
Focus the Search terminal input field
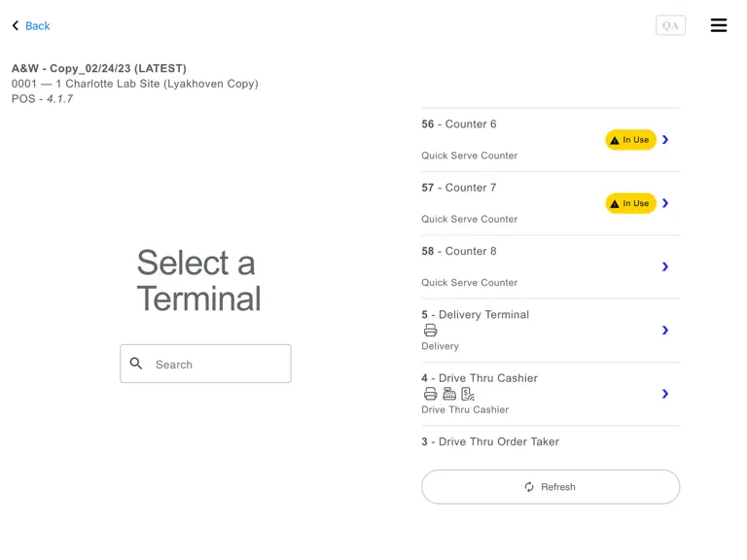205,364
